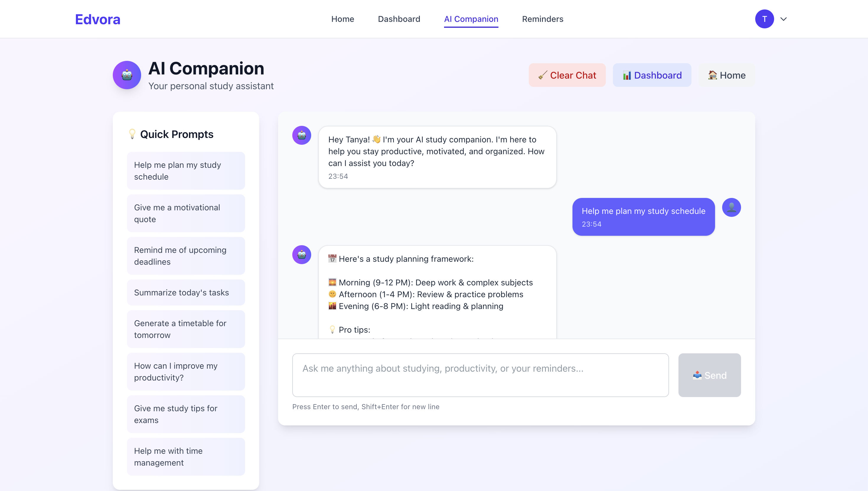Open the blue Dashboard button in header

point(652,75)
